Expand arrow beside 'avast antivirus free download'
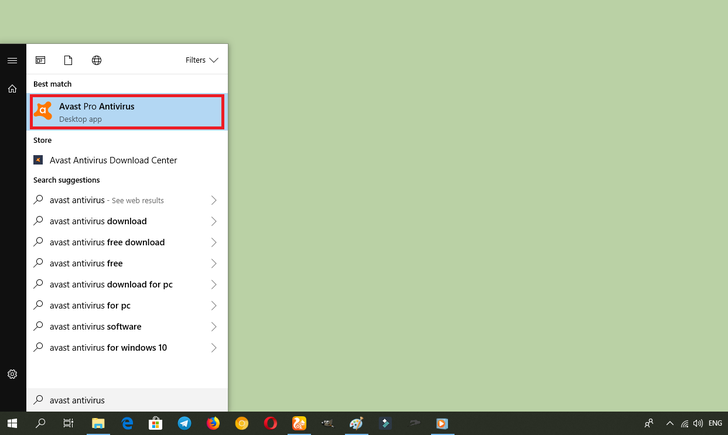Viewport: 728px width, 435px height. click(x=214, y=242)
